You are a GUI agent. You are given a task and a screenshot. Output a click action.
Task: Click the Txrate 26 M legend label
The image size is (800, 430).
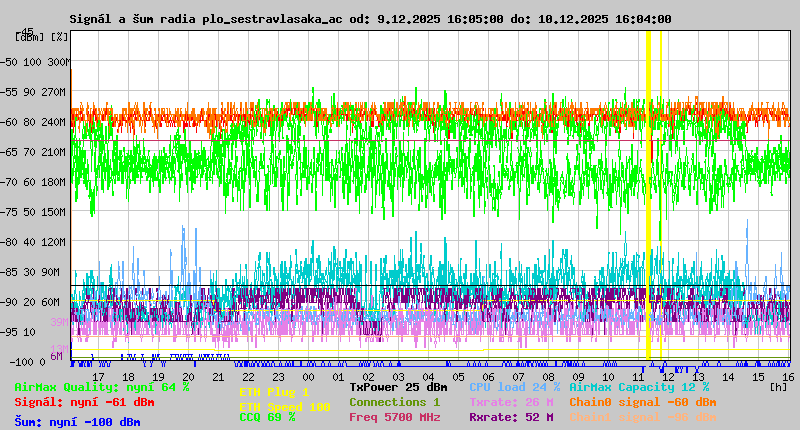coord(511,402)
